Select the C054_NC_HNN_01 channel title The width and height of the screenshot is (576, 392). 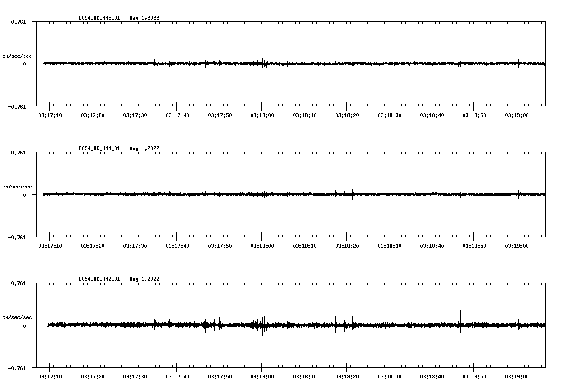coord(99,148)
